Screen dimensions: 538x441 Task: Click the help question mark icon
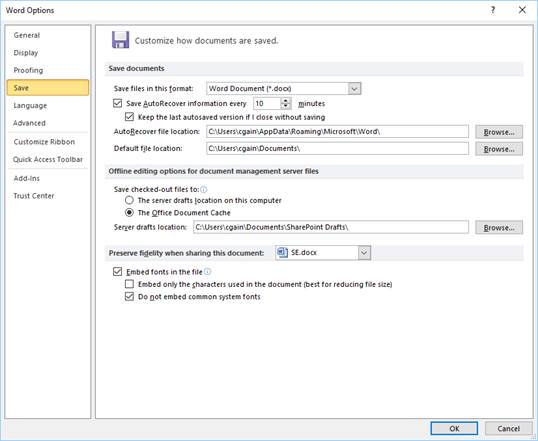coord(493,10)
